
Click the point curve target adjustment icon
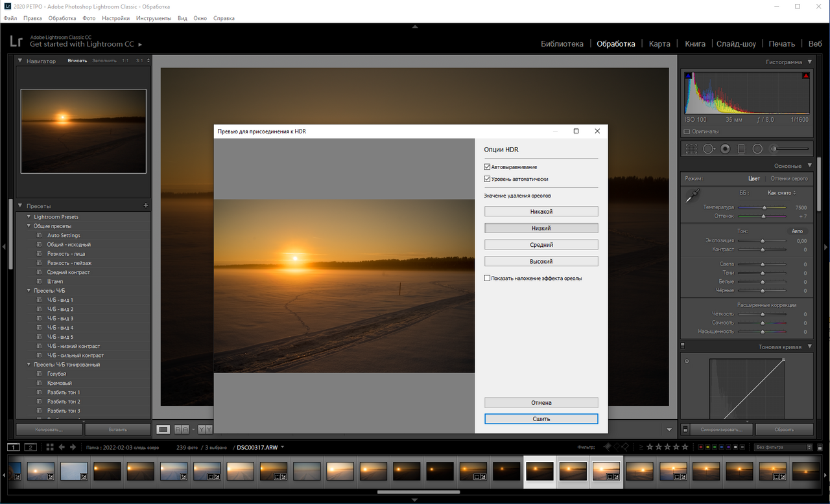[x=687, y=361]
